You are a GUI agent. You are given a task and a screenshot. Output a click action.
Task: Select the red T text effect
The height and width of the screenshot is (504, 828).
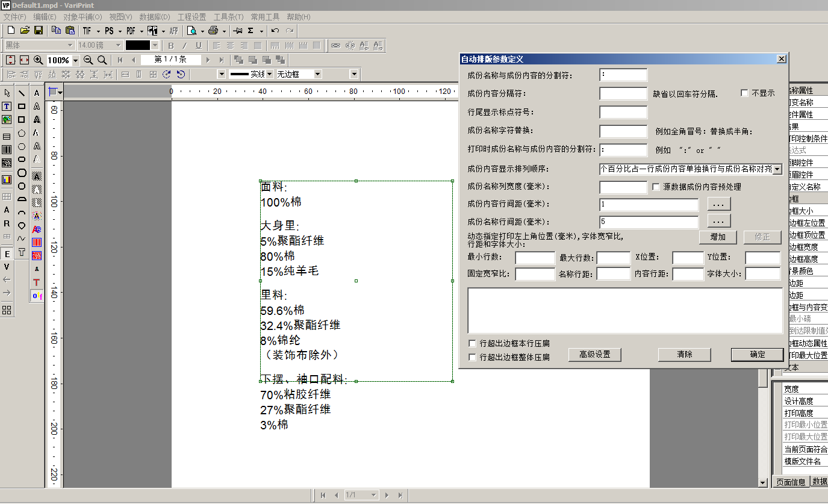tap(37, 282)
